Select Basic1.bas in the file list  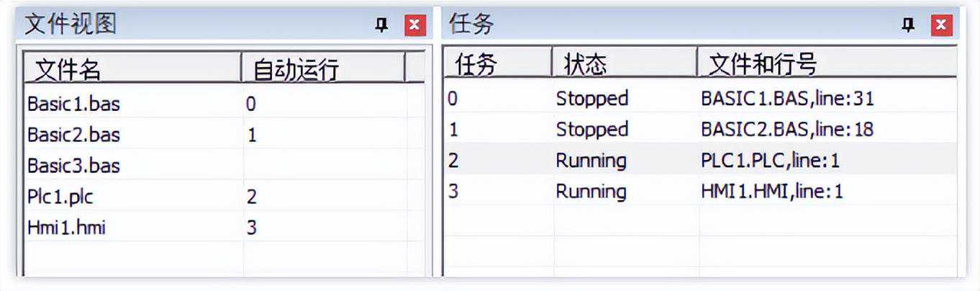tap(73, 104)
